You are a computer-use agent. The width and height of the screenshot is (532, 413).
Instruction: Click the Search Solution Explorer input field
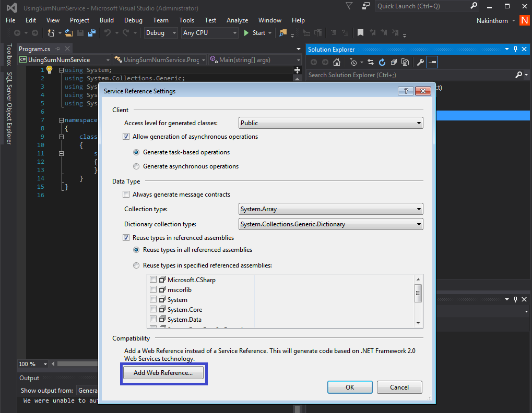(x=409, y=75)
